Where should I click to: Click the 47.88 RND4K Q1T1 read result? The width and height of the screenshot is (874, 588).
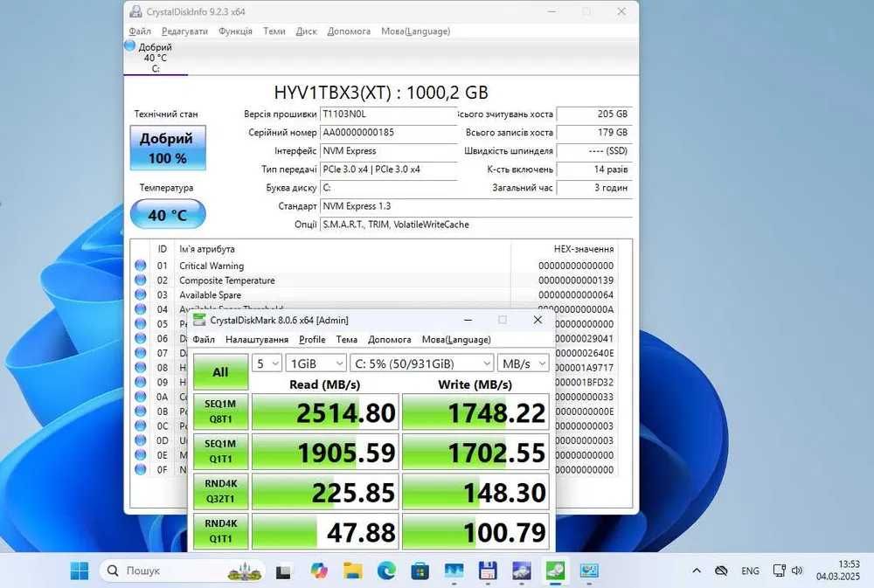325,532
